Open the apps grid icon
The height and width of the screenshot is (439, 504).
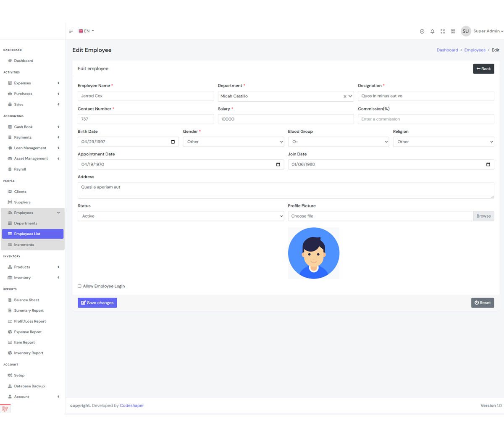[453, 32]
